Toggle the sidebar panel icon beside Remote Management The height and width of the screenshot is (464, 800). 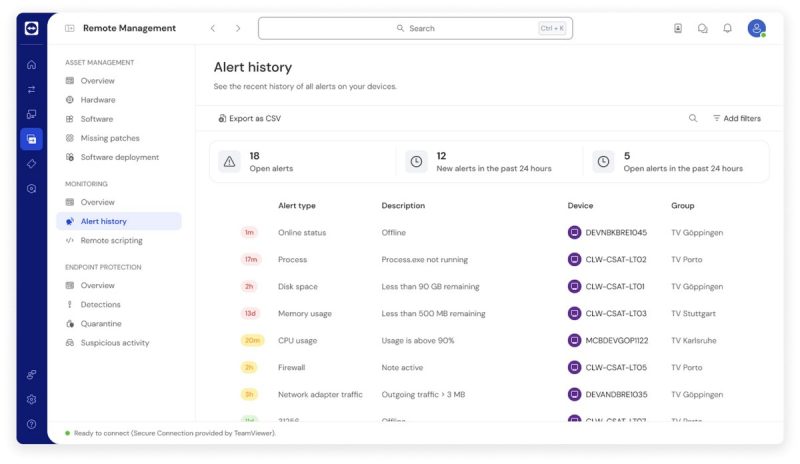[x=70, y=28]
